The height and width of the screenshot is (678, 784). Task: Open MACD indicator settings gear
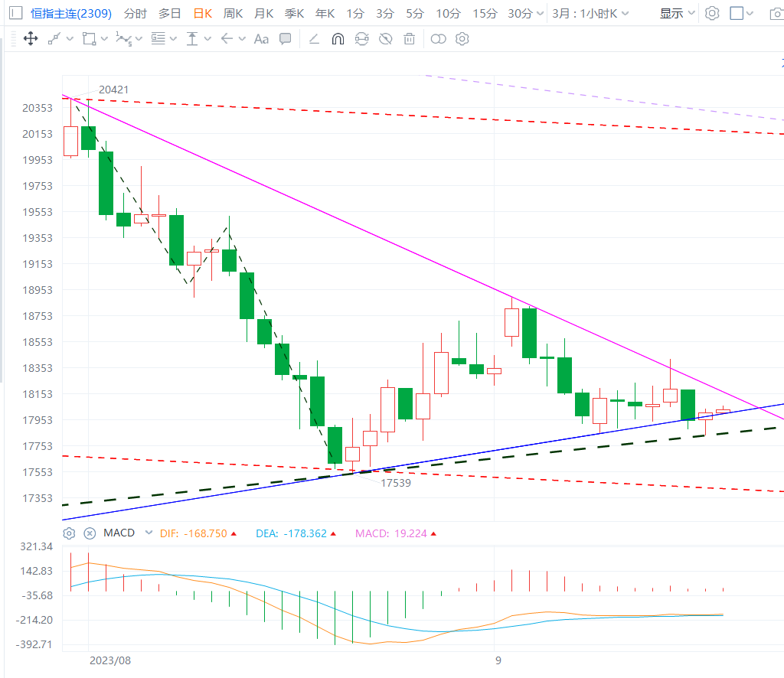pyautogui.click(x=69, y=533)
